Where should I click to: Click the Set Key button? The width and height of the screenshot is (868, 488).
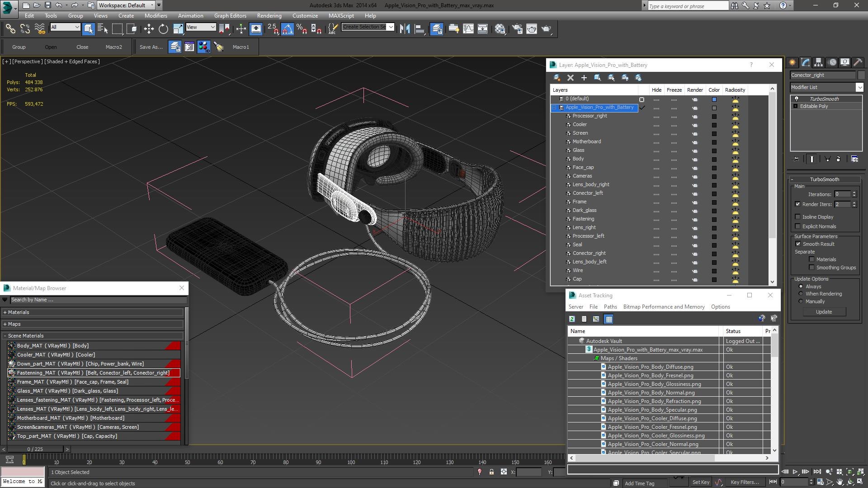point(701,482)
